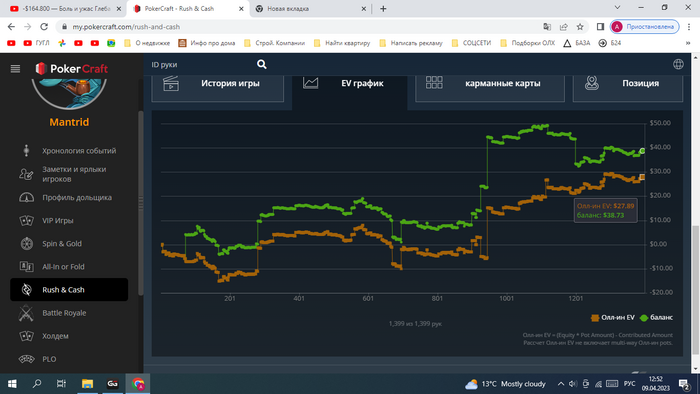Select Spin & Gold in sidebar
700x394 pixels.
[69, 244]
